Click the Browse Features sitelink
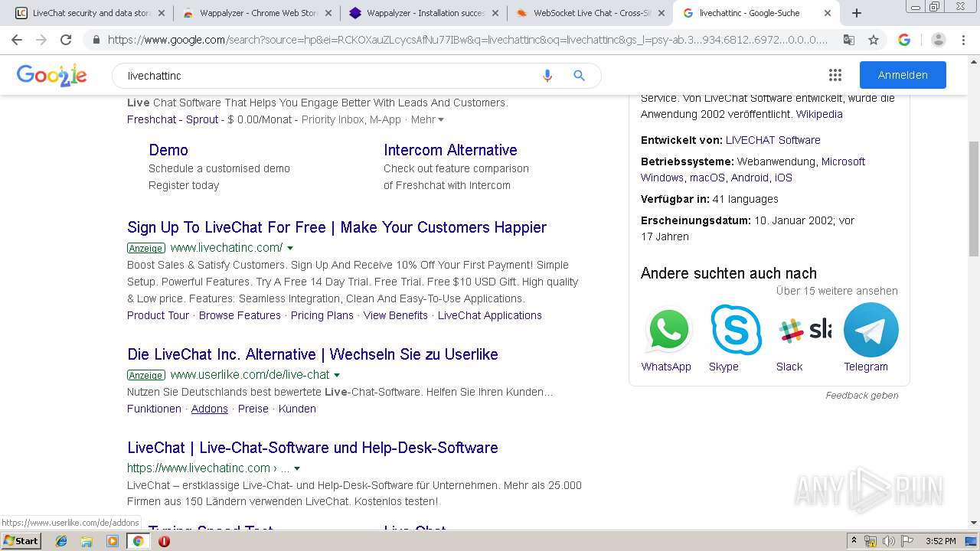The height and width of the screenshot is (551, 980). coord(240,315)
